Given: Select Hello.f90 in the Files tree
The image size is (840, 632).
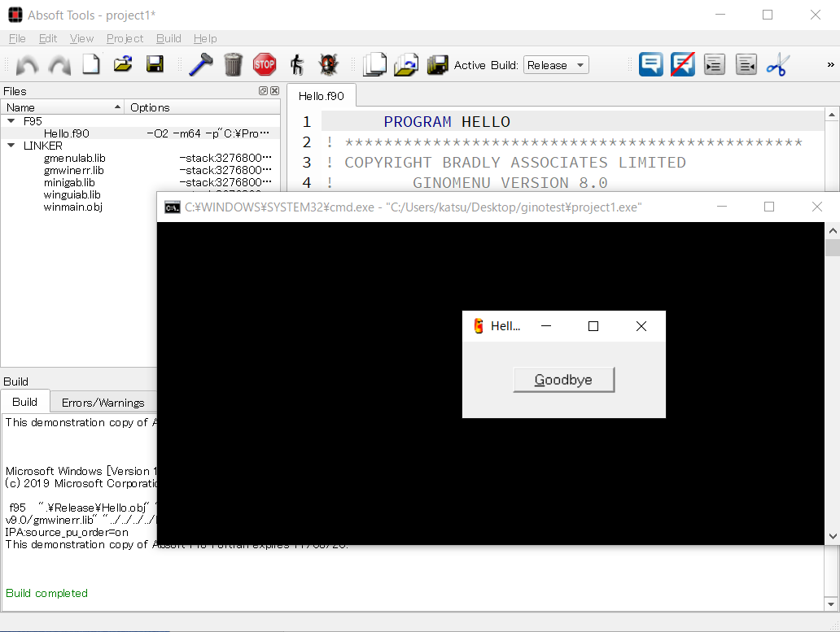Looking at the screenshot, I should click(x=67, y=133).
